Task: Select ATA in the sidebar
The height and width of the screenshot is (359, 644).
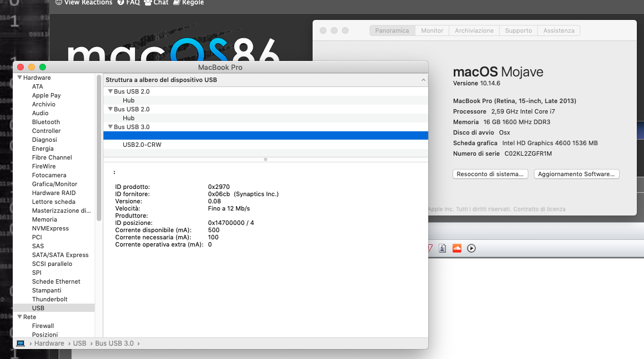Action: [x=38, y=86]
